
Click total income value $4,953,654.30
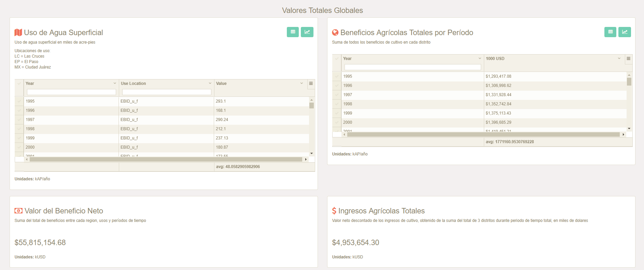point(355,242)
